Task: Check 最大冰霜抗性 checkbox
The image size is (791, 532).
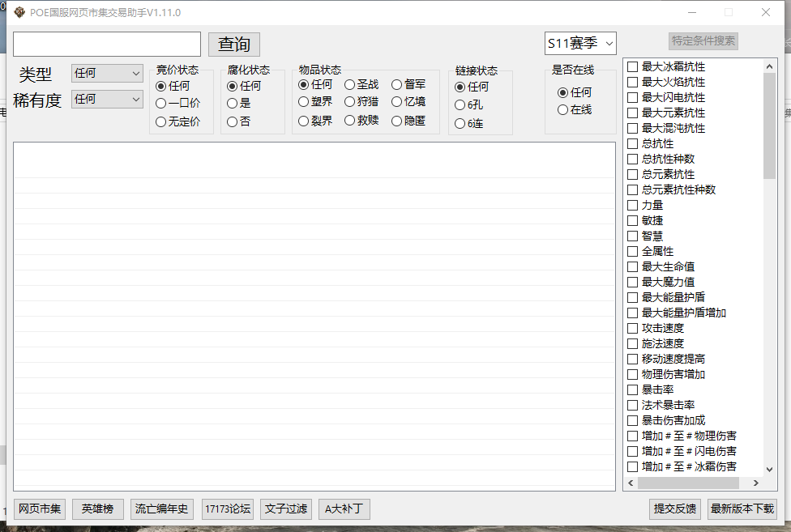Action: tap(633, 66)
